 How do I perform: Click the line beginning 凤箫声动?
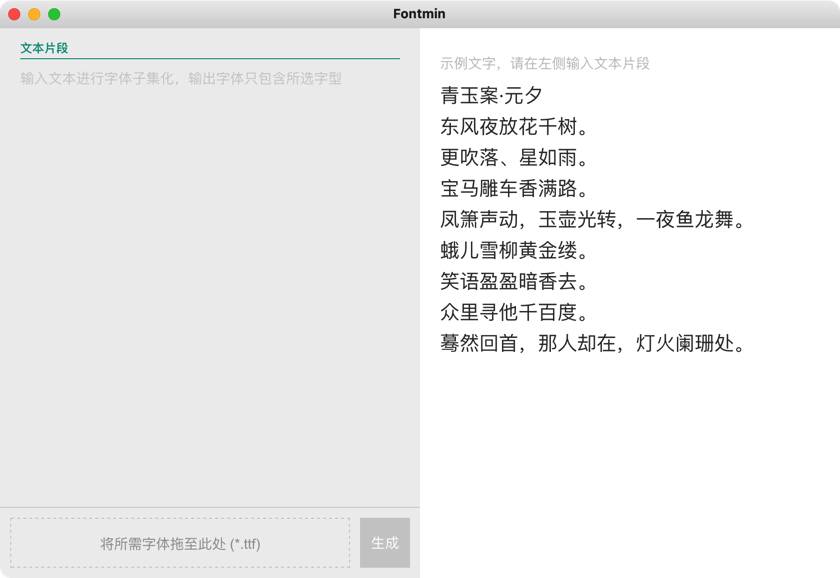(592, 220)
